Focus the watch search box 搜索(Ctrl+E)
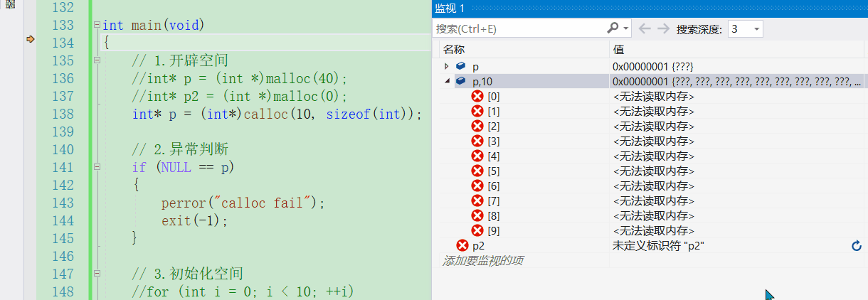The height and width of the screenshot is (300, 868). coord(519,28)
